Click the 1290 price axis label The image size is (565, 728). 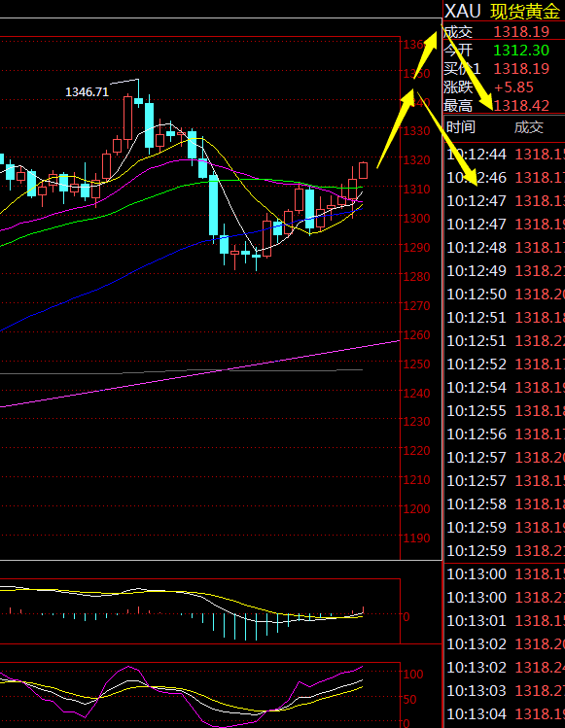click(x=417, y=248)
